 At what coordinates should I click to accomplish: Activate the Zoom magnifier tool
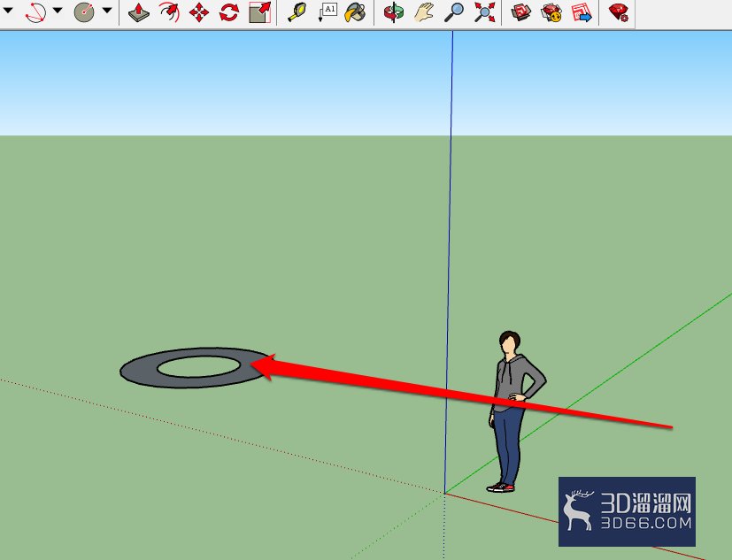click(454, 12)
